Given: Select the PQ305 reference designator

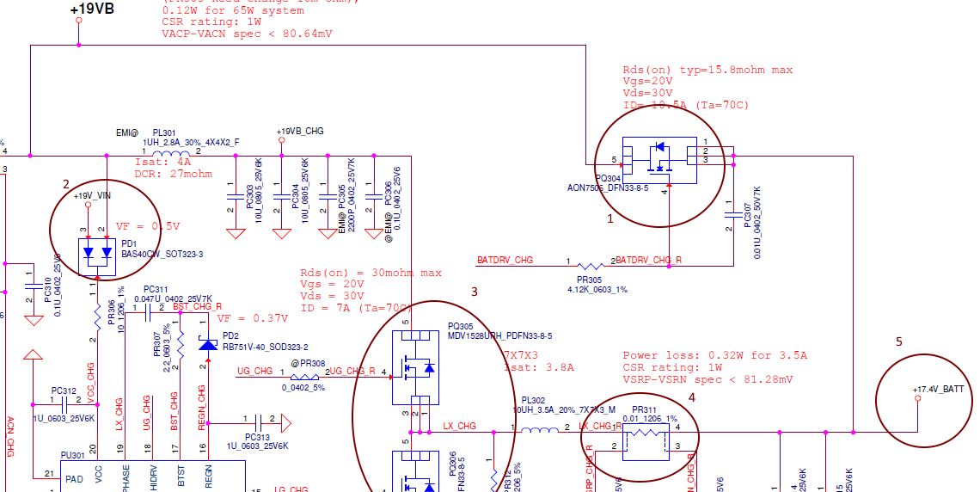Looking at the screenshot, I should [x=461, y=326].
